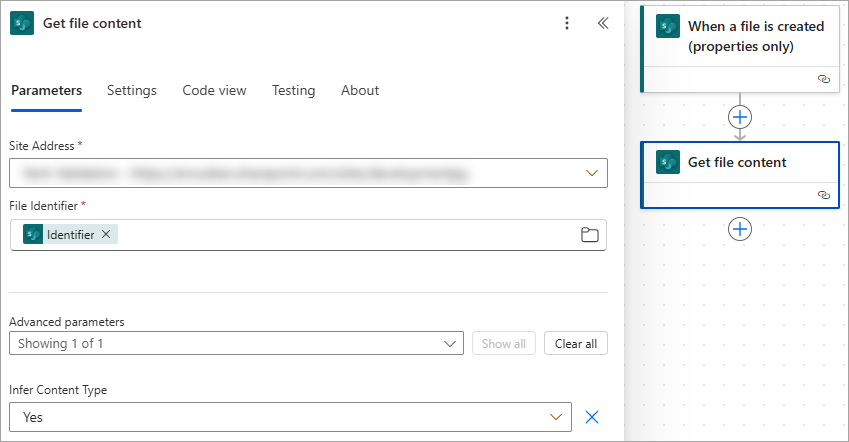Switch to the Settings tab
849x442 pixels.
pos(132,90)
